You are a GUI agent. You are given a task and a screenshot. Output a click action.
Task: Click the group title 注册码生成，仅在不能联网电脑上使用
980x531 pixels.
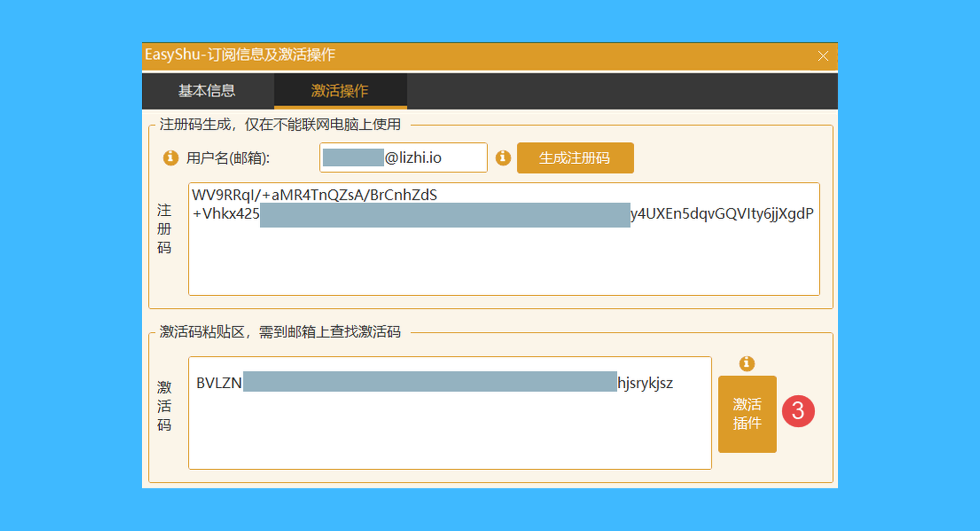coord(280,125)
